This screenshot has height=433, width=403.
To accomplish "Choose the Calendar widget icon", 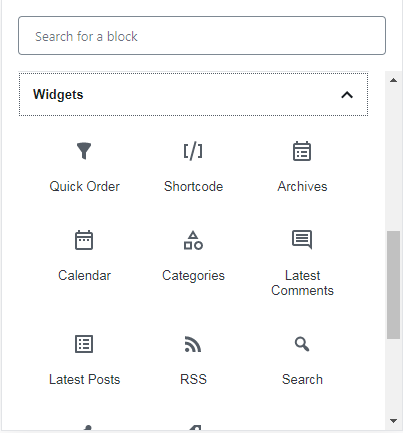I will tap(84, 240).
